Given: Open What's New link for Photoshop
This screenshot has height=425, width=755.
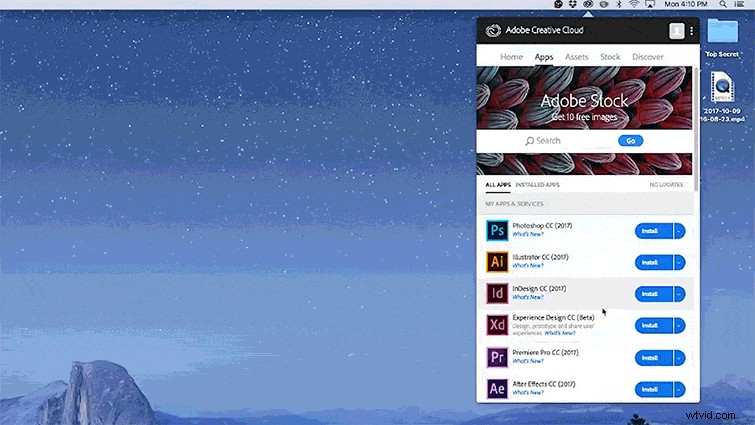Looking at the screenshot, I should (x=528, y=234).
